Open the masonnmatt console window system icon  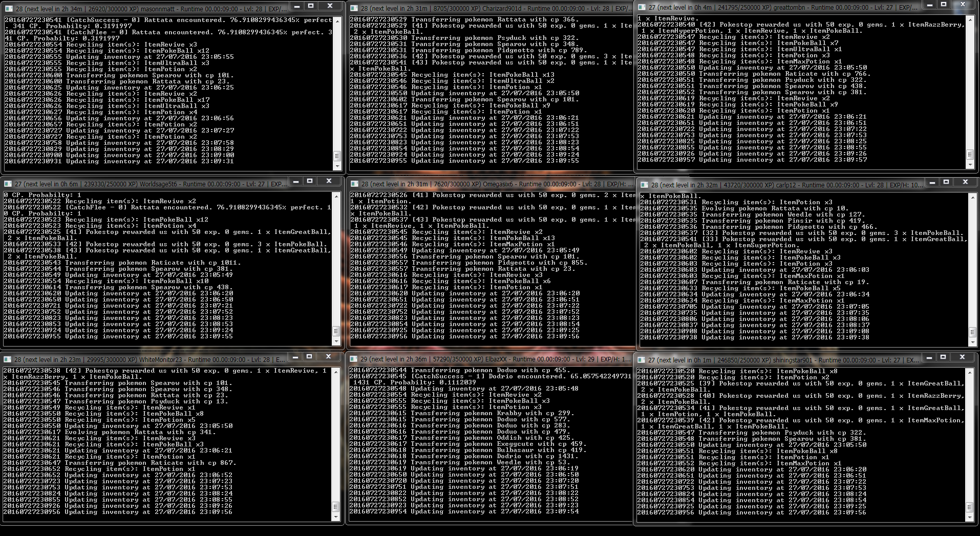coord(9,9)
